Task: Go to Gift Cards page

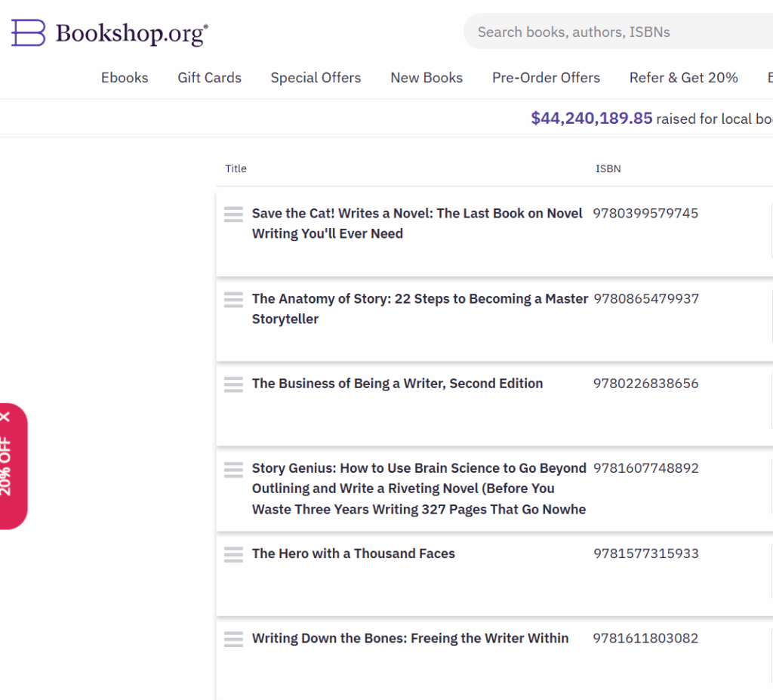Action: 209,78
